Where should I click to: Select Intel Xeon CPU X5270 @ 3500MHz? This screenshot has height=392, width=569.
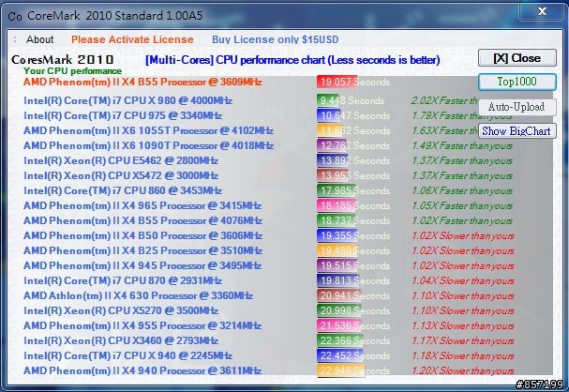pos(121,310)
